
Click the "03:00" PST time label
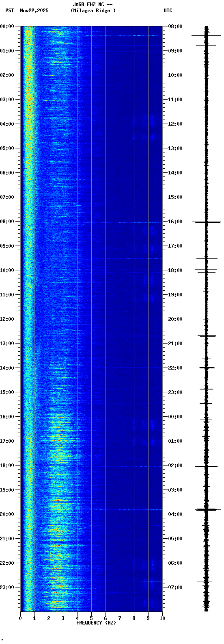(7, 100)
